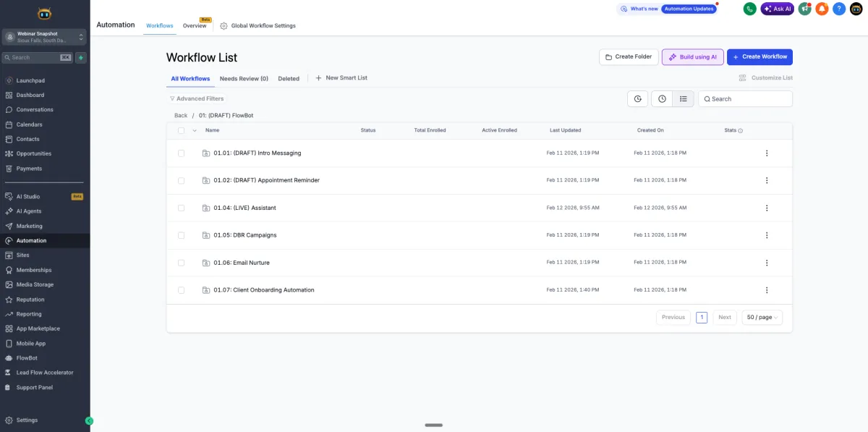868x432 pixels.
Task: Open actions menu for 01.04 Assistant
Action: pyautogui.click(x=767, y=208)
